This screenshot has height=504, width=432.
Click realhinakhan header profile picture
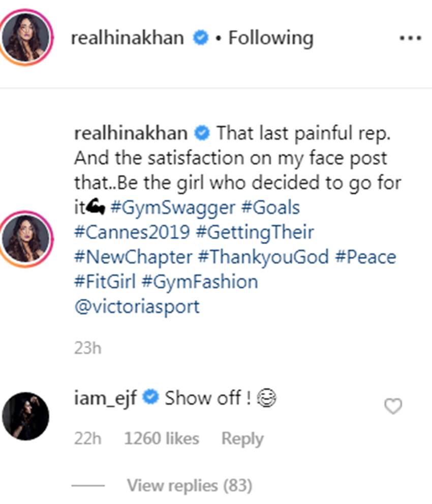(26, 37)
